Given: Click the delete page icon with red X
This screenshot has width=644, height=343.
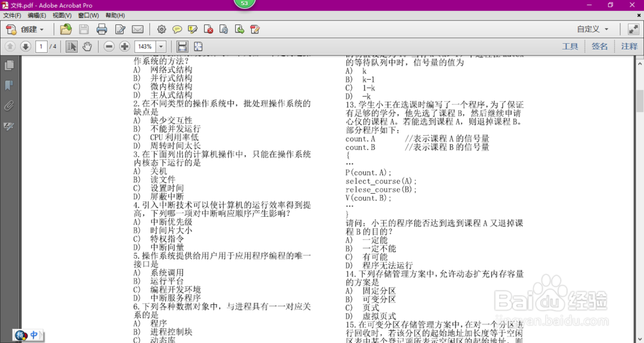Looking at the screenshot, I should [x=208, y=30].
